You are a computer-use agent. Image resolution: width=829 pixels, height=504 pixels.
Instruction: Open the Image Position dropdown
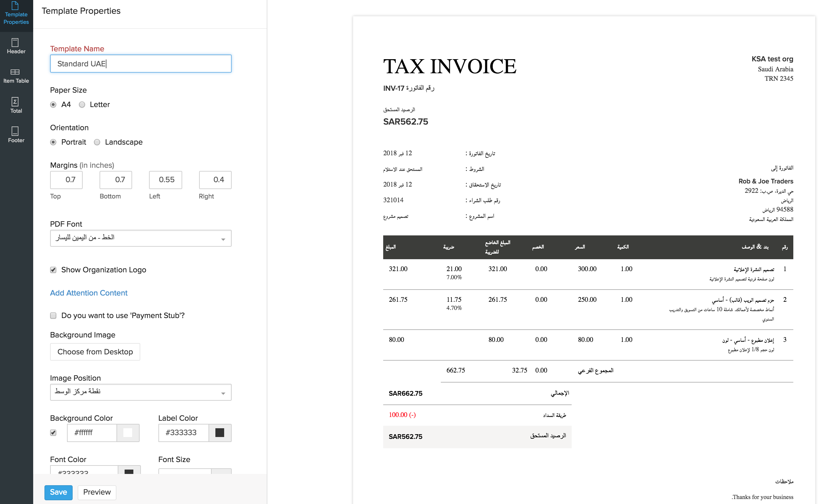tap(141, 392)
